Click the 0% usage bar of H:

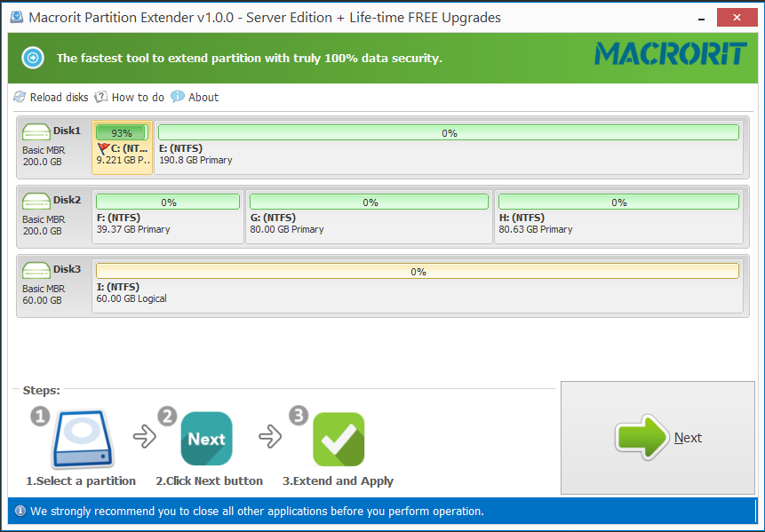tap(618, 202)
